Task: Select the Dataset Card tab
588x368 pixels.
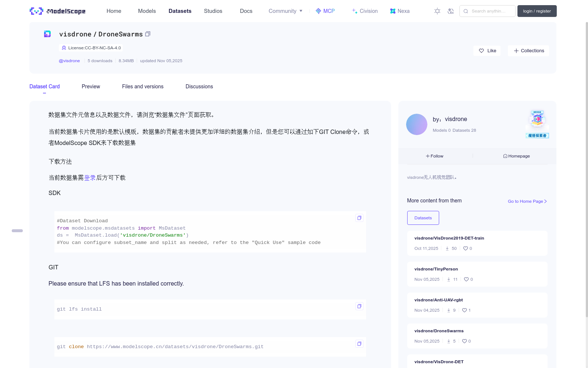Action: pos(44,86)
